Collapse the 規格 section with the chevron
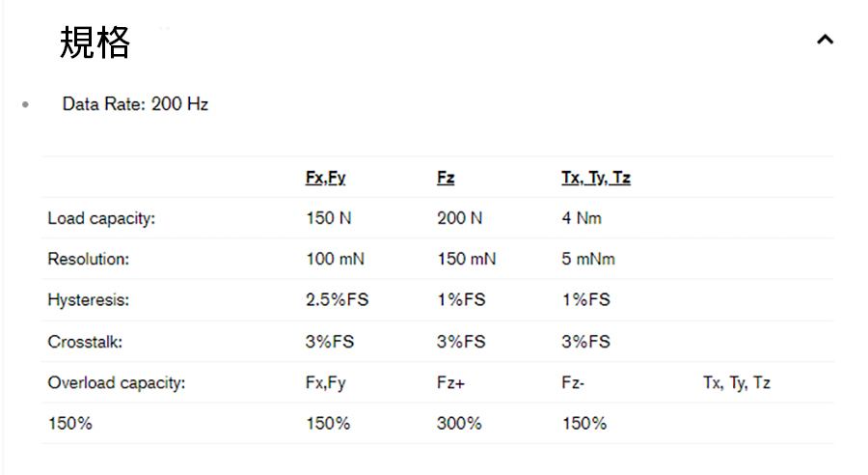Image resolution: width=868 pixels, height=475 pixels. [x=825, y=40]
